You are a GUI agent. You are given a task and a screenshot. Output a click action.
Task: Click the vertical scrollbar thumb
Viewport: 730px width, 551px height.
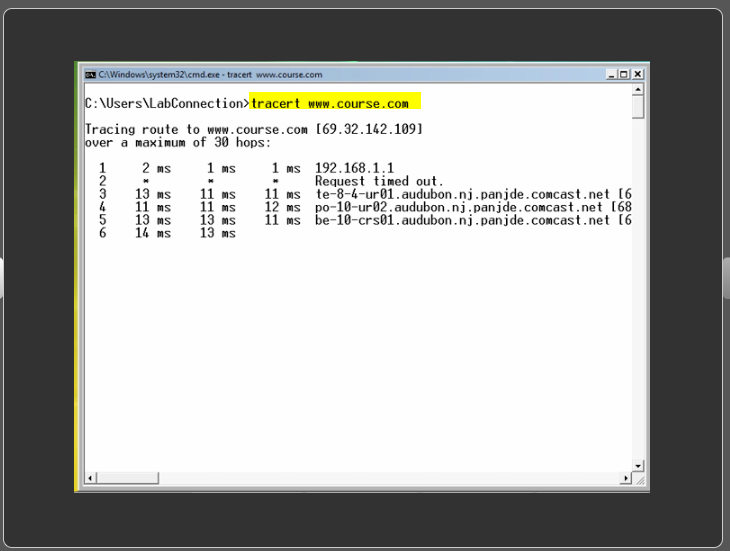(638, 107)
